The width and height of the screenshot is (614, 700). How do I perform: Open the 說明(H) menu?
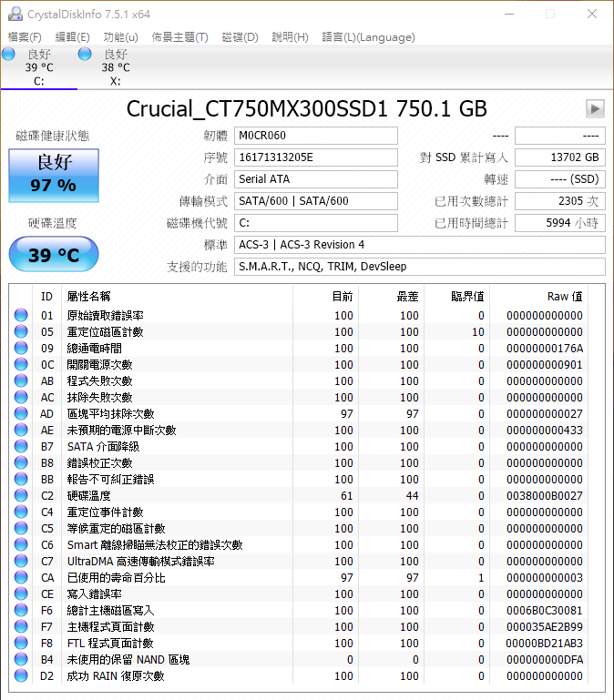[290, 37]
